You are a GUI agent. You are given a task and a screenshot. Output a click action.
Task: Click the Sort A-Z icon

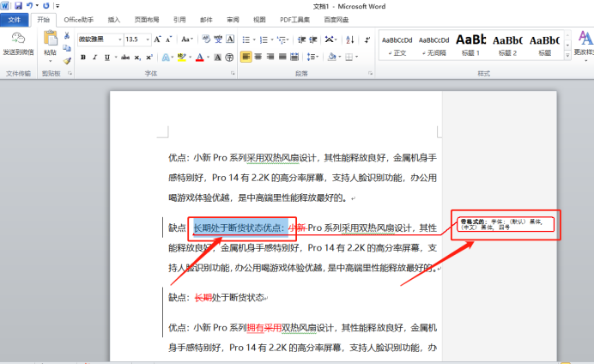[x=350, y=39]
